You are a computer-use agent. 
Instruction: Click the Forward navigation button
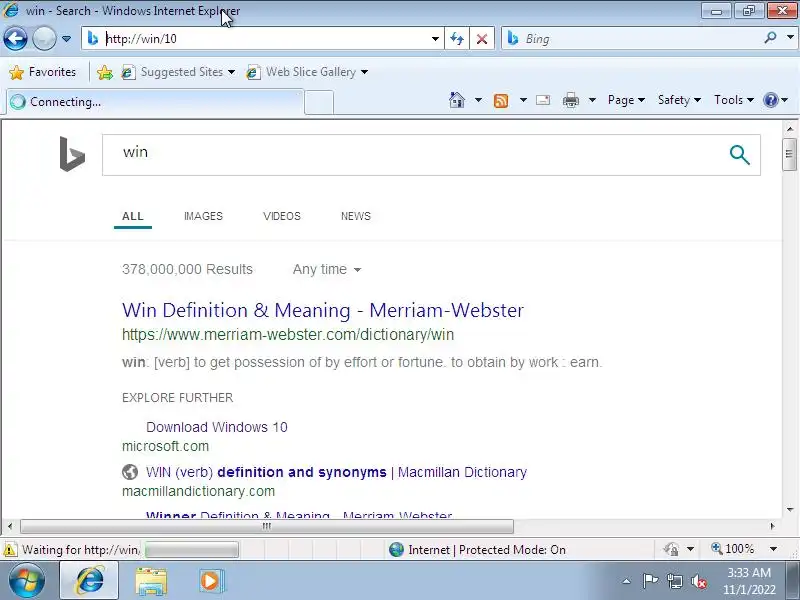click(44, 39)
